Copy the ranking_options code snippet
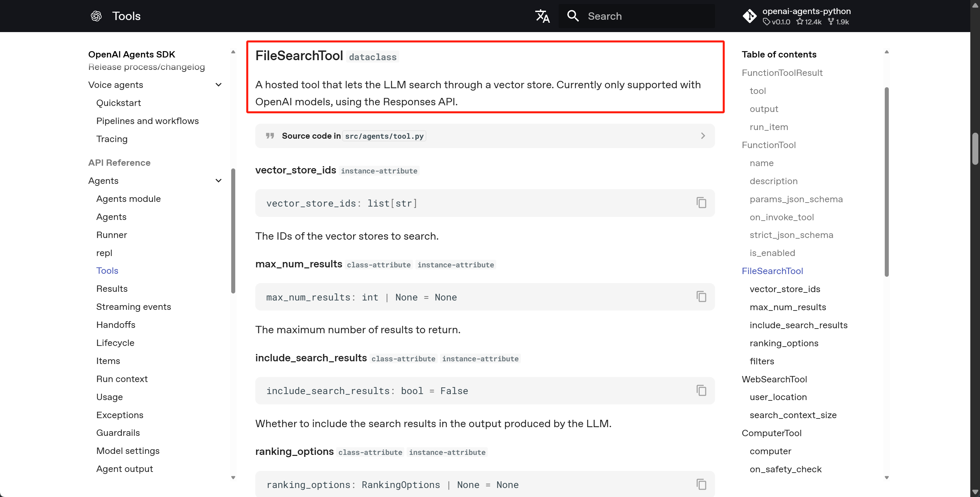The image size is (980, 497). (701, 484)
